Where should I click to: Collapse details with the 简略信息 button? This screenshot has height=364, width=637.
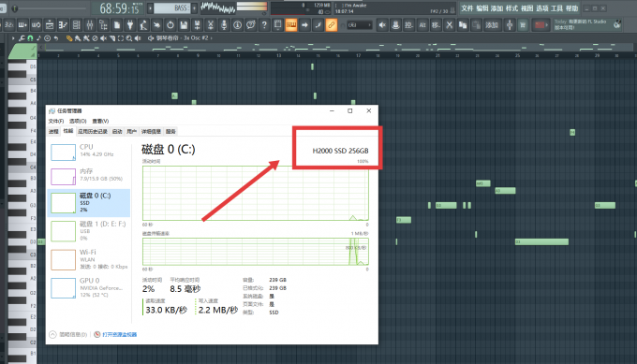[68, 334]
